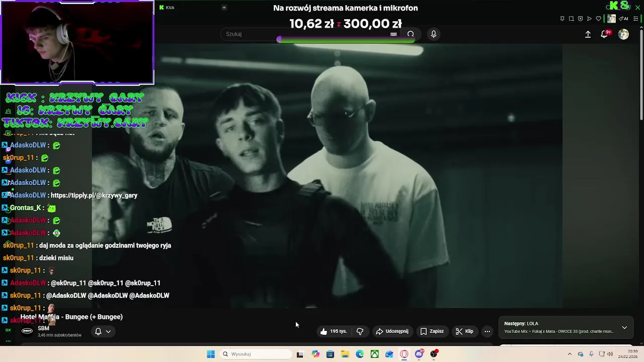Expand the Następny: LOLA queue panel
644x362 pixels.
pyautogui.click(x=624, y=327)
